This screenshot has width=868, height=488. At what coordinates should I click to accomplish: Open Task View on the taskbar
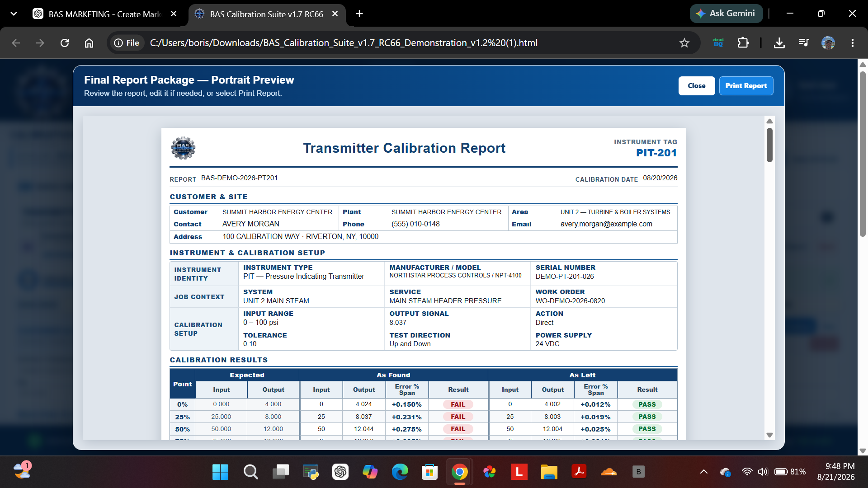click(x=281, y=472)
